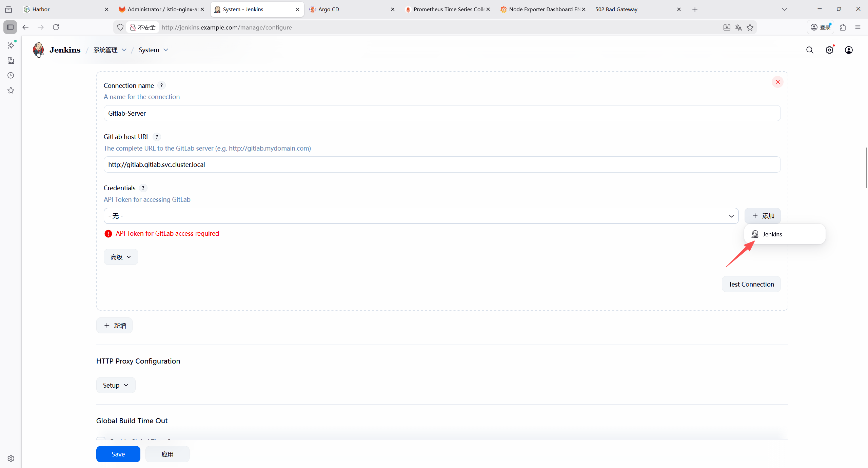Click the Credentials help question mark
Screen dimensions: 868x468
[143, 188]
